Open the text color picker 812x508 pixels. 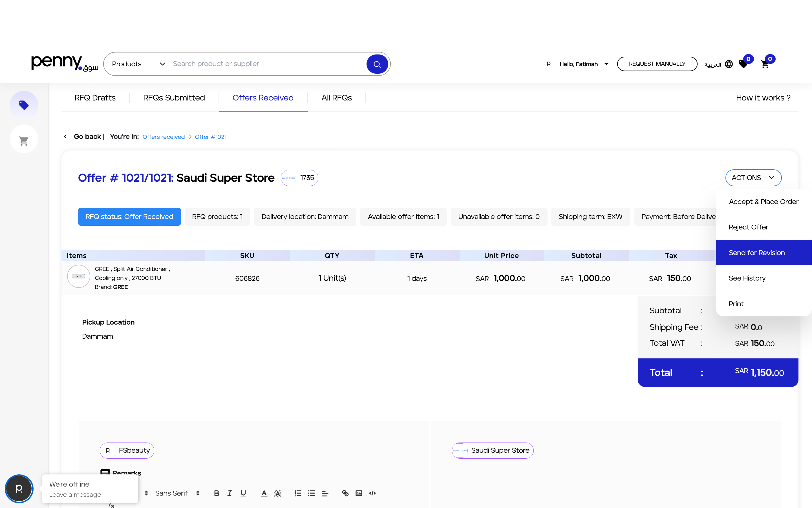coord(264,493)
